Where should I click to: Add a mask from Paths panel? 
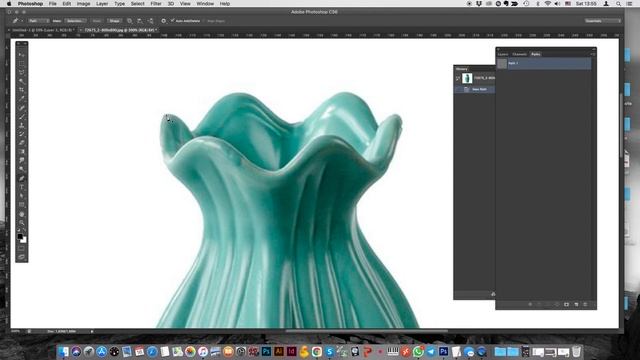(x=567, y=304)
